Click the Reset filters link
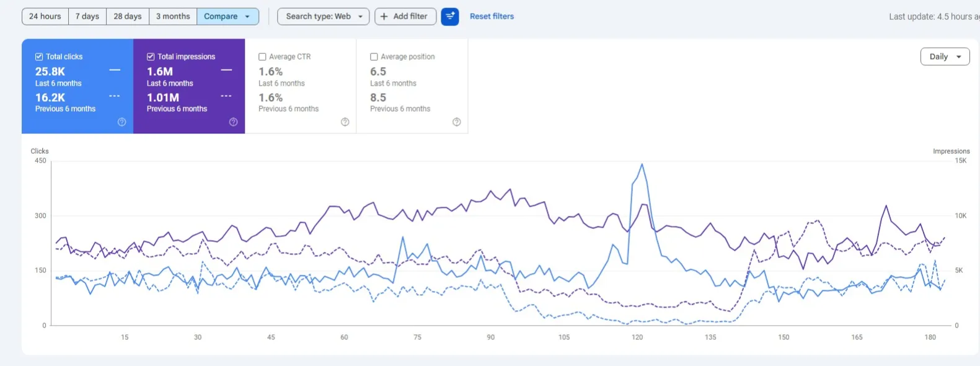 click(x=492, y=16)
